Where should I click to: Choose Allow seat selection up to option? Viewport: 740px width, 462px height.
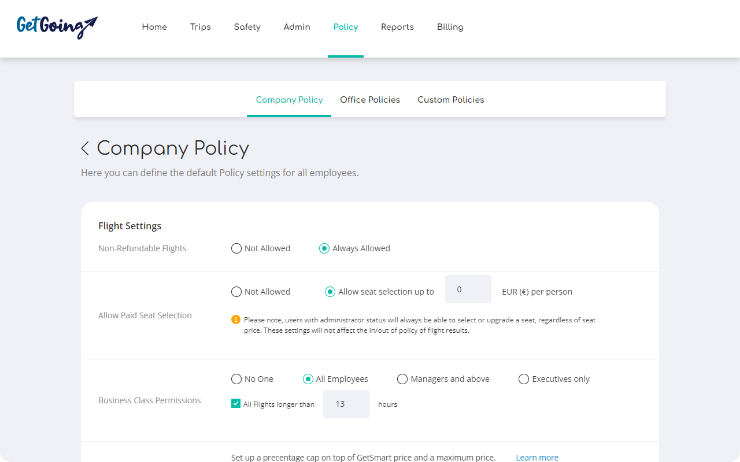point(331,292)
